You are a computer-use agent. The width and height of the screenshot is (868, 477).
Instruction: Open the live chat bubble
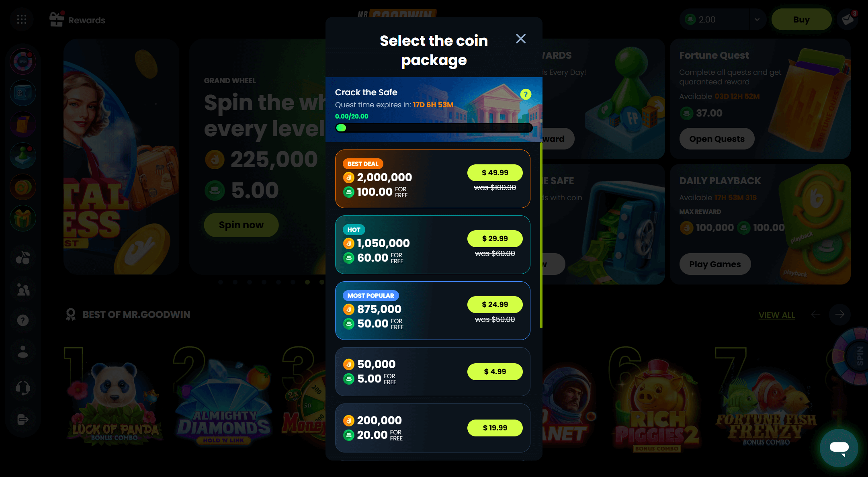tap(839, 448)
